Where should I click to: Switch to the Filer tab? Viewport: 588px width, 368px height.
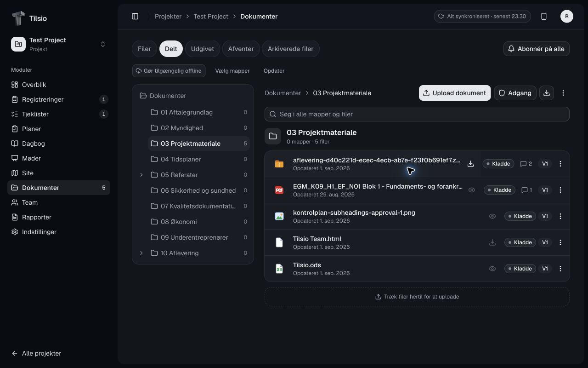click(144, 49)
